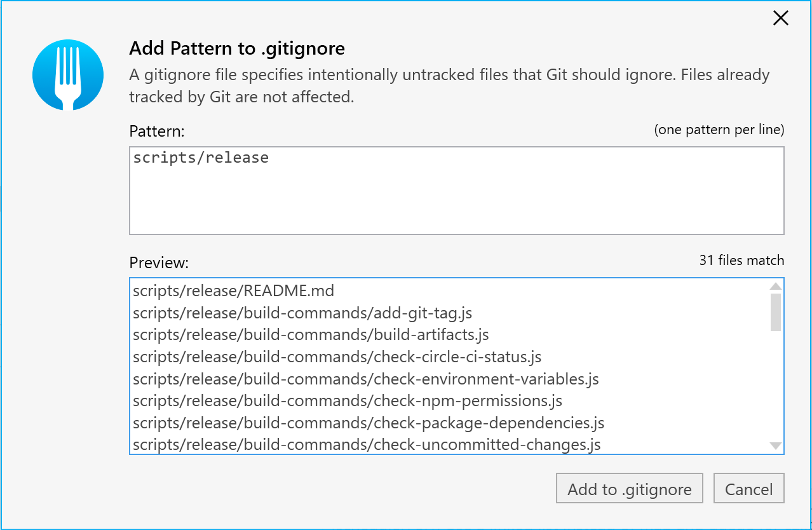Click the Fork application logo icon
The width and height of the screenshot is (812, 530).
pos(67,74)
